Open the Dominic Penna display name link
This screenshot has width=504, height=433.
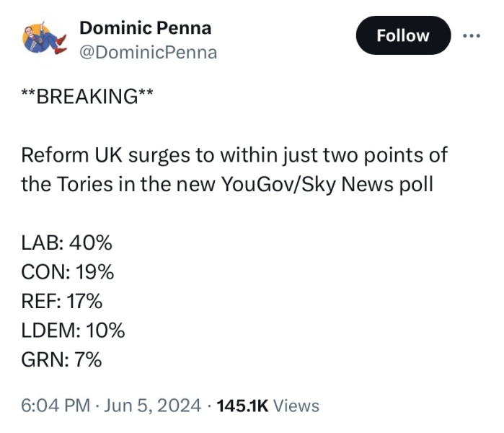[x=145, y=27]
